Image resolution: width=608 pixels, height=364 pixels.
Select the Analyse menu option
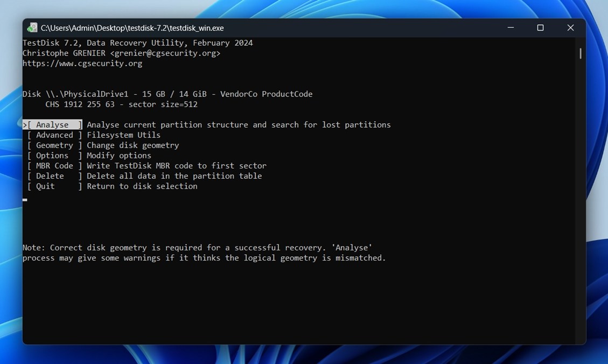tap(52, 125)
